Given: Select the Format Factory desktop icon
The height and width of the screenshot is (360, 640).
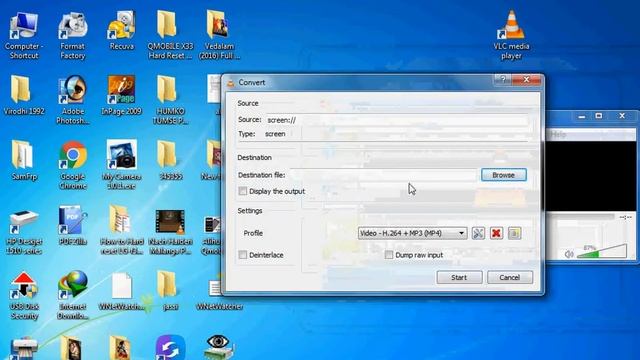Looking at the screenshot, I should [73, 36].
